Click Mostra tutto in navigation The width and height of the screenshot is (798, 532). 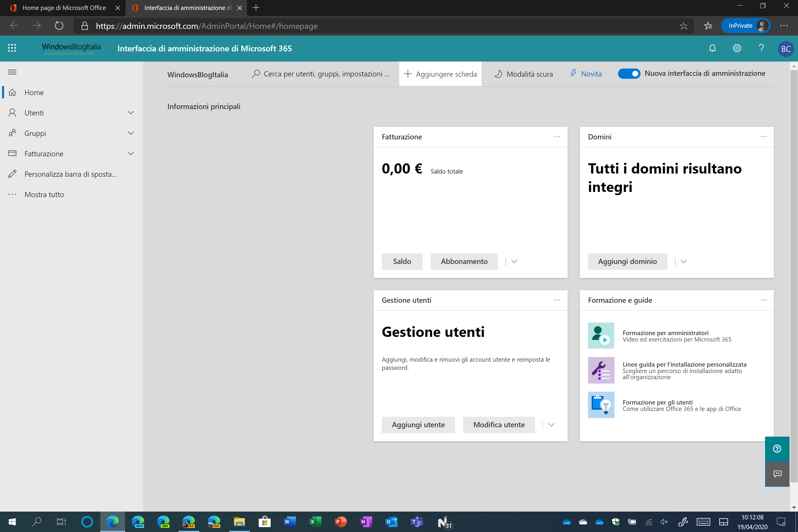coord(71,195)
